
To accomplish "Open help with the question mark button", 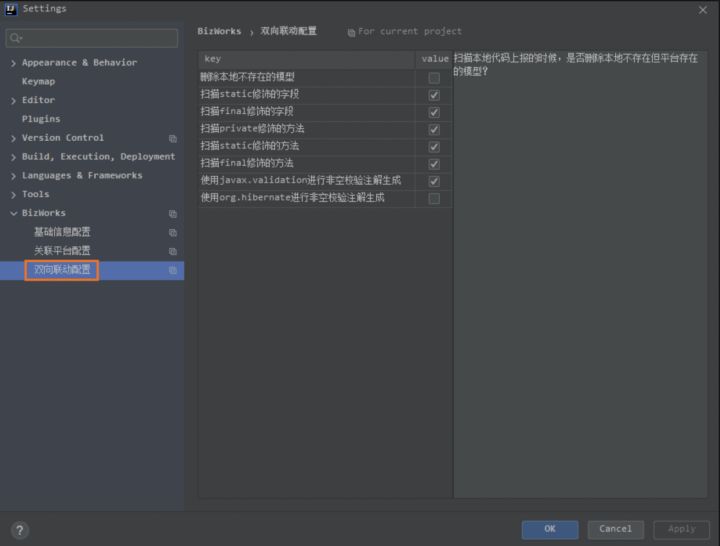I will [20, 530].
